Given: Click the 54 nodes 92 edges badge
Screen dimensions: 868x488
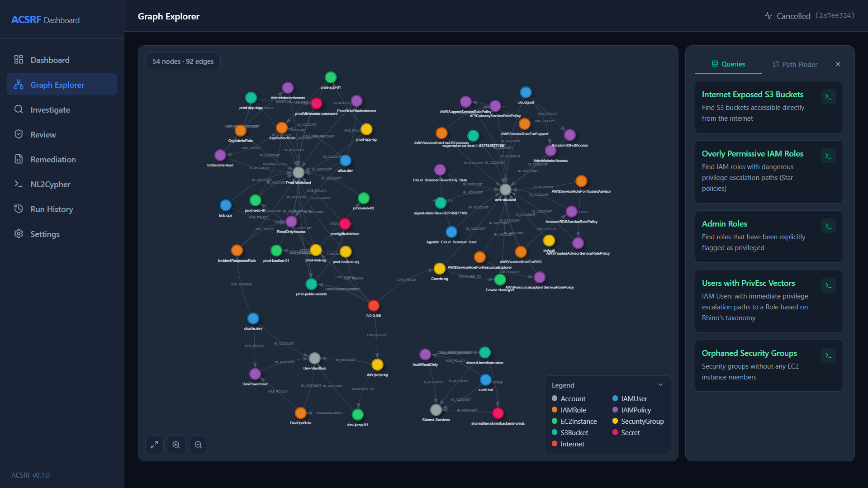Looking at the screenshot, I should pyautogui.click(x=183, y=61).
